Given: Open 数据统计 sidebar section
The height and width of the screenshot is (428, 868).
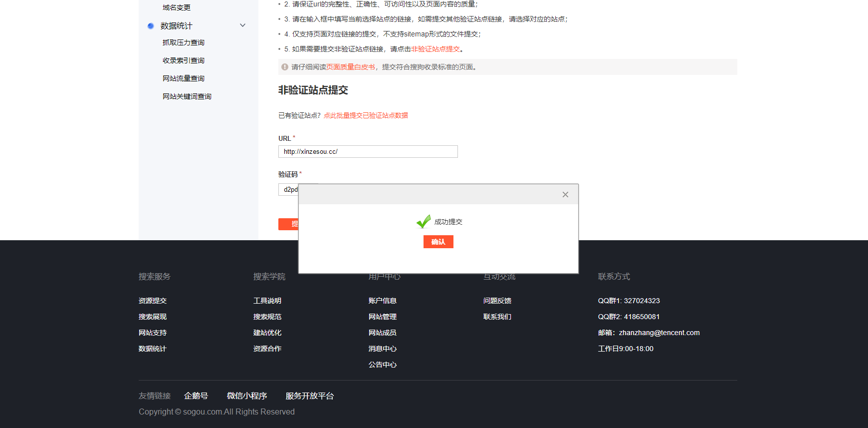Looking at the screenshot, I should click(x=176, y=26).
